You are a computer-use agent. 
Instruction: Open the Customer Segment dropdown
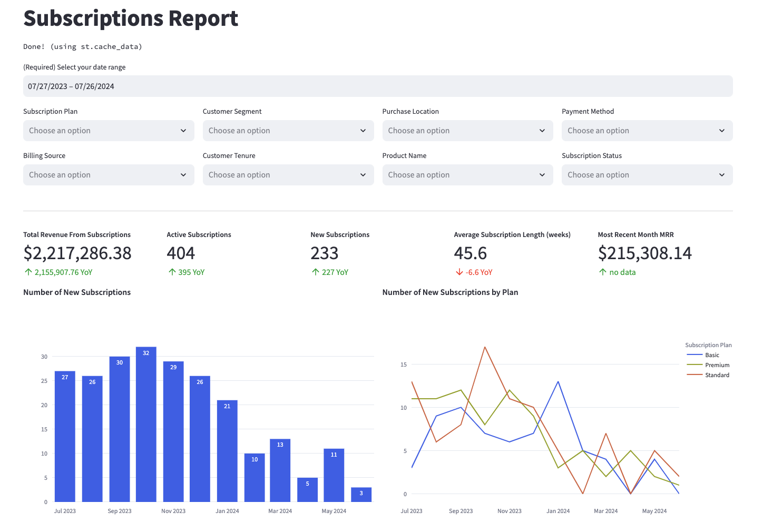[288, 130]
